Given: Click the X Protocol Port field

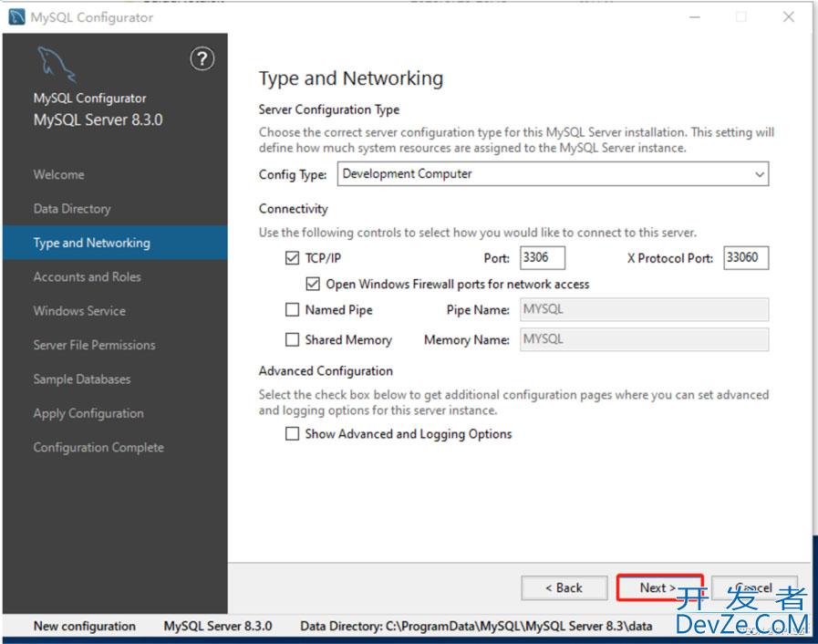Looking at the screenshot, I should (746, 258).
